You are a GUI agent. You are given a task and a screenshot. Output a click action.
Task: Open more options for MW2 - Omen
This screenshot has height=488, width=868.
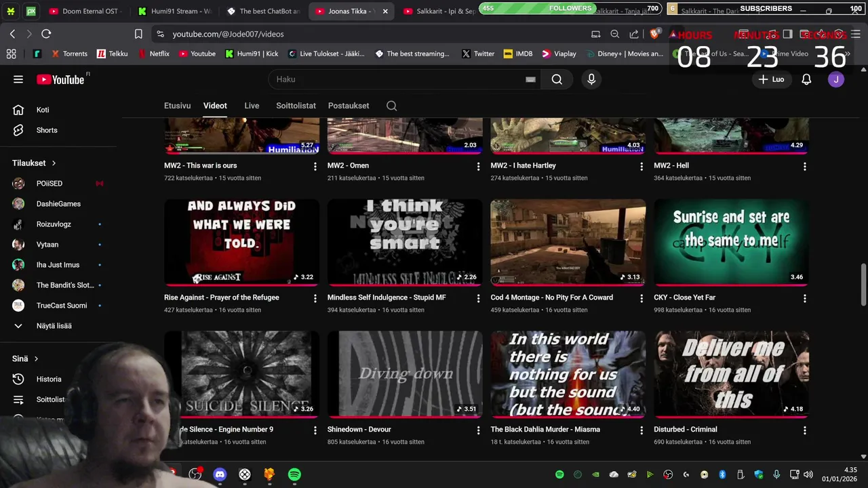[x=478, y=166]
